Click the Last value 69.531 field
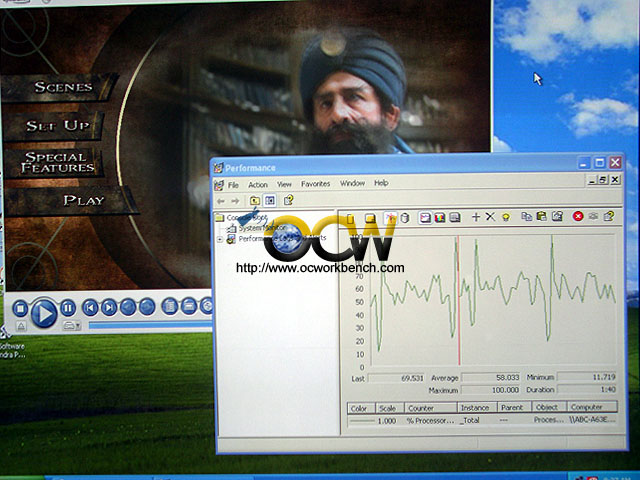This screenshot has height=480, width=640. (x=396, y=378)
